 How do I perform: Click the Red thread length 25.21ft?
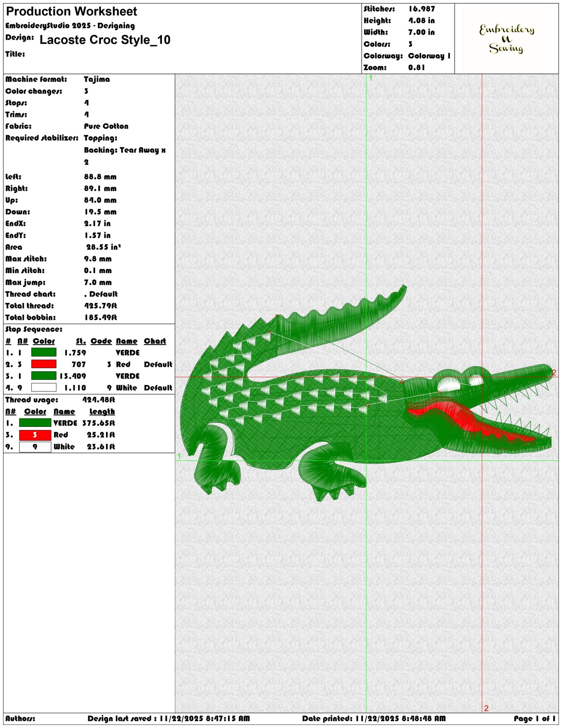(x=101, y=435)
